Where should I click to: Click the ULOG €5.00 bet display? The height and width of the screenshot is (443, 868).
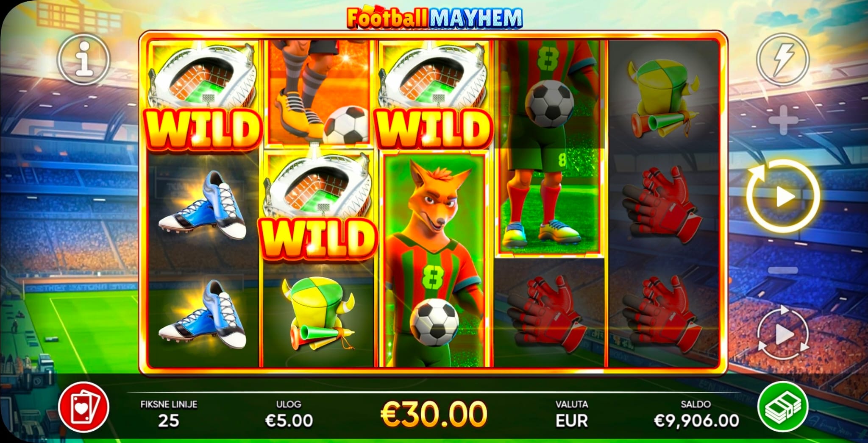pos(289,413)
